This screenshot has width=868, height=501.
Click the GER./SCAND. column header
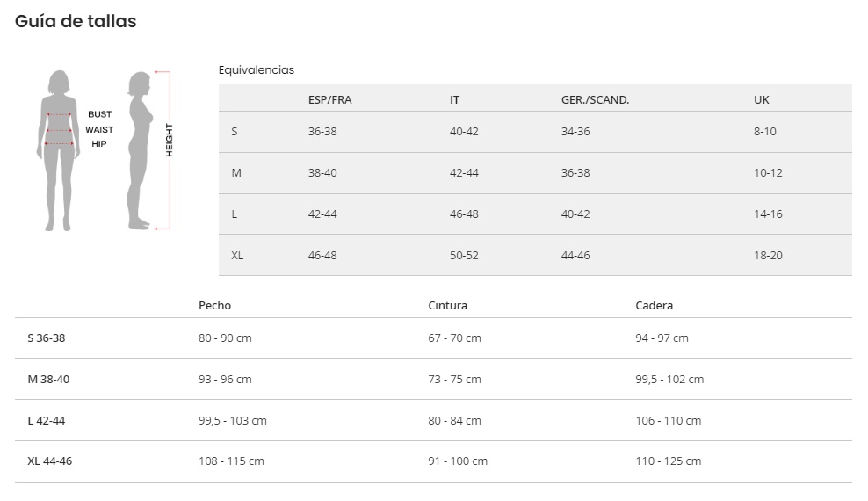[595, 100]
